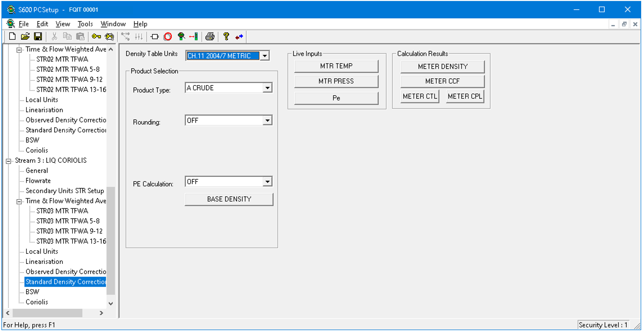Select Secondary Units STR Setup item
Viewport: 644px width, 332px height.
(x=65, y=191)
